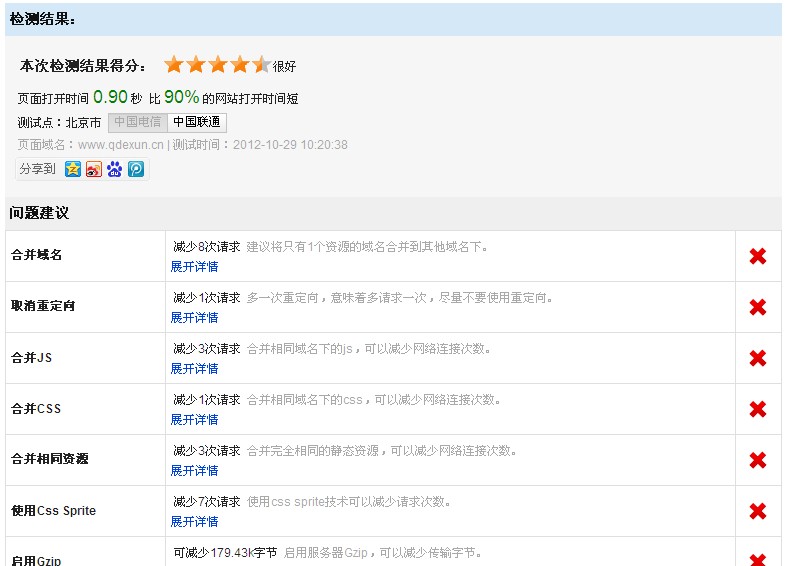The width and height of the screenshot is (789, 566).
Task: Click red X in 取消重定向 row
Action: (x=757, y=307)
